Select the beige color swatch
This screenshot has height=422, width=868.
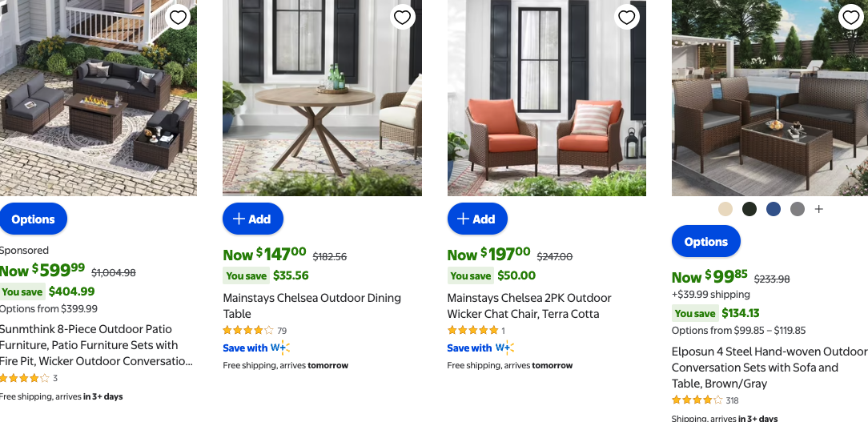pyautogui.click(x=725, y=209)
